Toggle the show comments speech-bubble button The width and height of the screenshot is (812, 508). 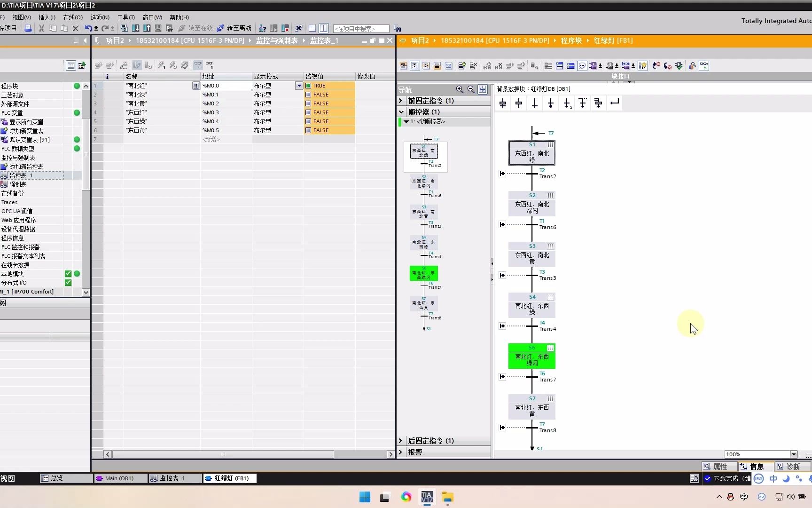coord(582,66)
